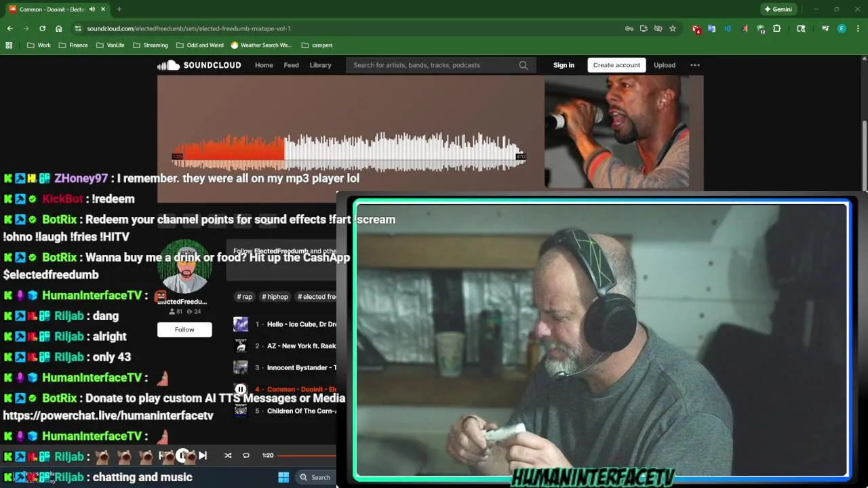The height and width of the screenshot is (488, 868).
Task: Open the Extensions puzzle-piece menu
Action: (777, 28)
